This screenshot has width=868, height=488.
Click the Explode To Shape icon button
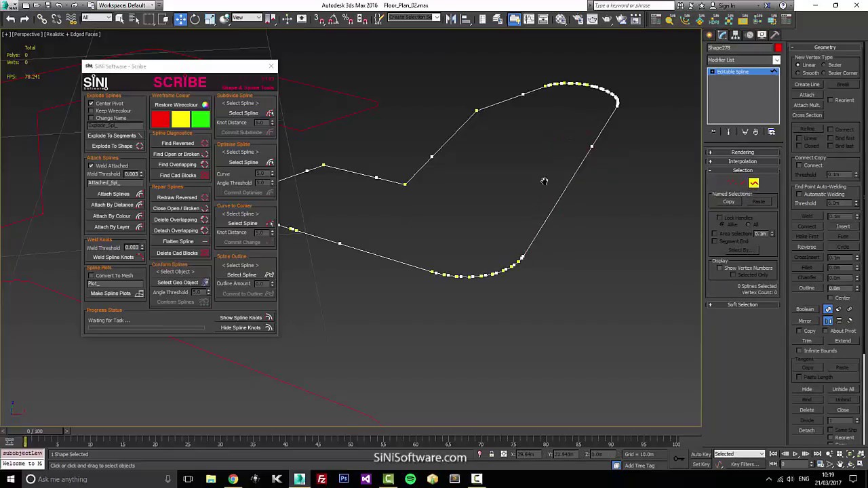(140, 146)
